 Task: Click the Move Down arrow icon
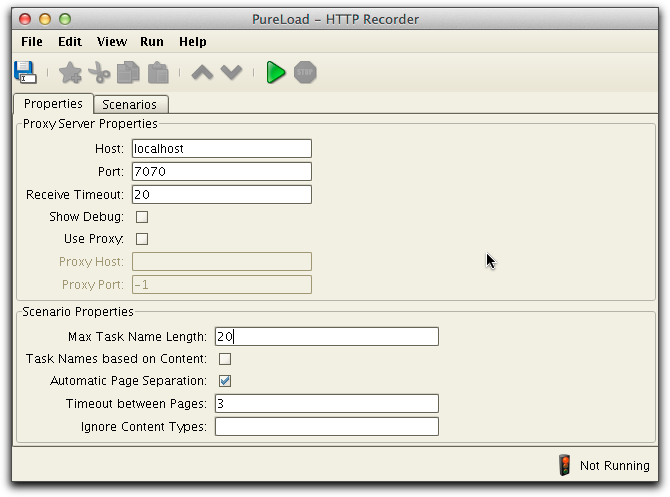(232, 72)
